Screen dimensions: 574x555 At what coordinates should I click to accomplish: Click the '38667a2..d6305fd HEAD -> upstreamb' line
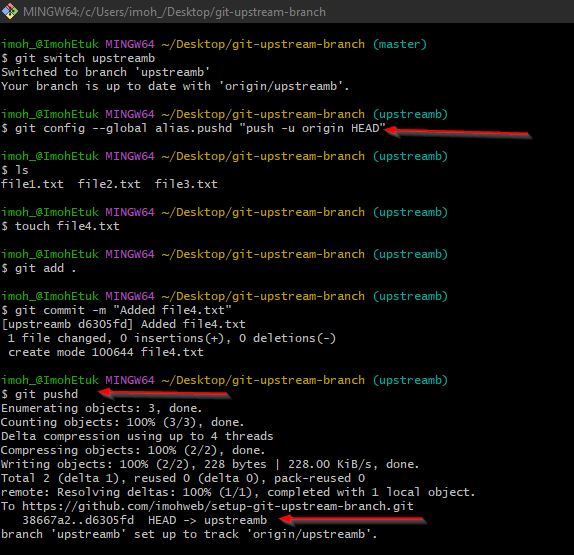[x=145, y=520]
